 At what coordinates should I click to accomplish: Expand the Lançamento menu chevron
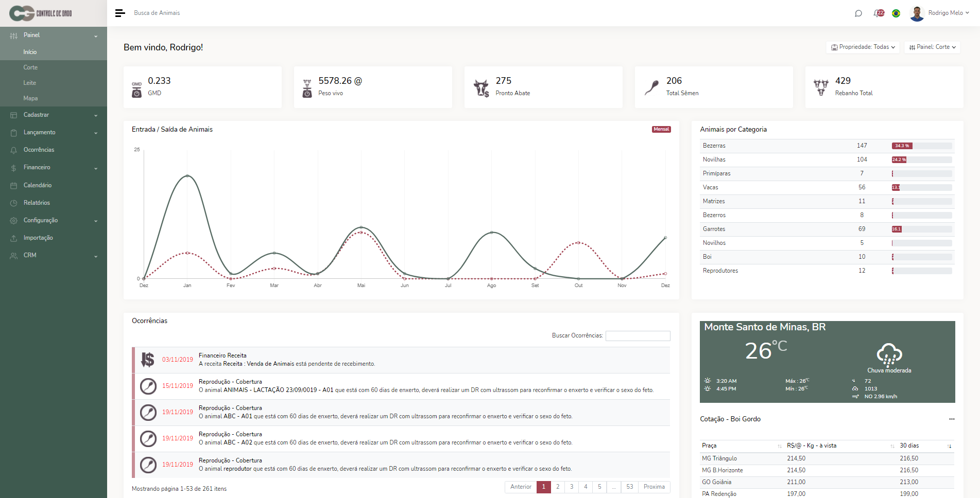point(96,133)
